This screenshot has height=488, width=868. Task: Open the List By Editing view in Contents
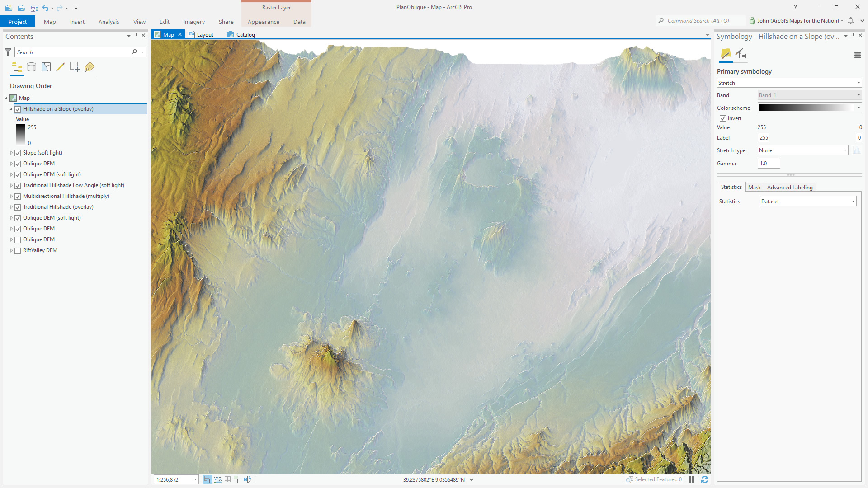(x=61, y=67)
